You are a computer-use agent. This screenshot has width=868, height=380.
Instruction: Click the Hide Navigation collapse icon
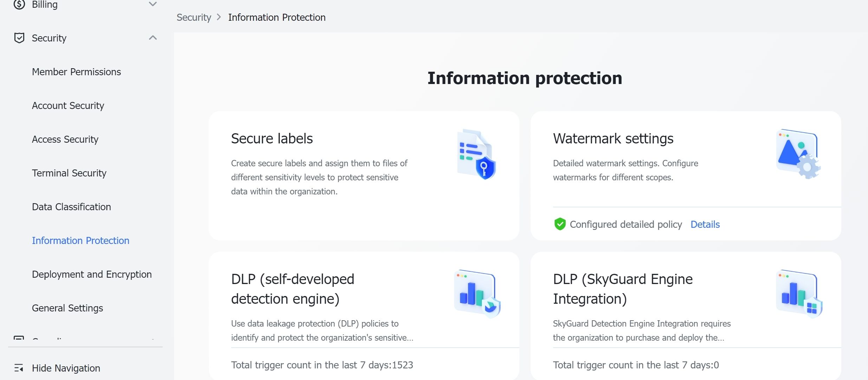coord(19,368)
